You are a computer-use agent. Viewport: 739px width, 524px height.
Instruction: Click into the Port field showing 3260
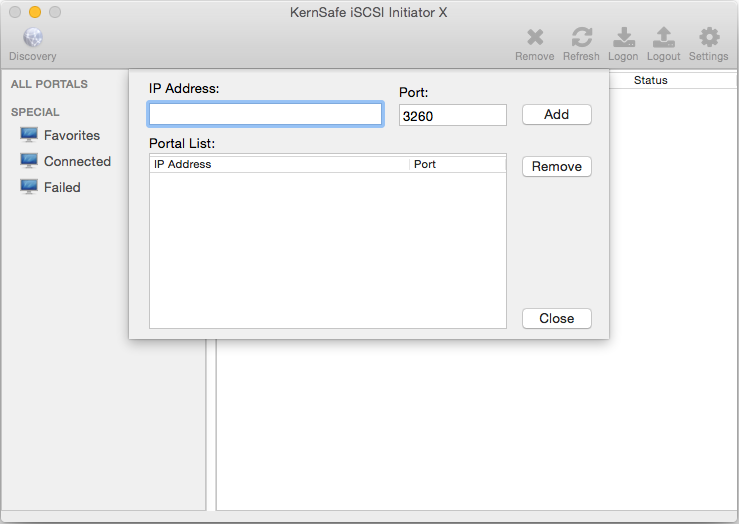point(453,115)
